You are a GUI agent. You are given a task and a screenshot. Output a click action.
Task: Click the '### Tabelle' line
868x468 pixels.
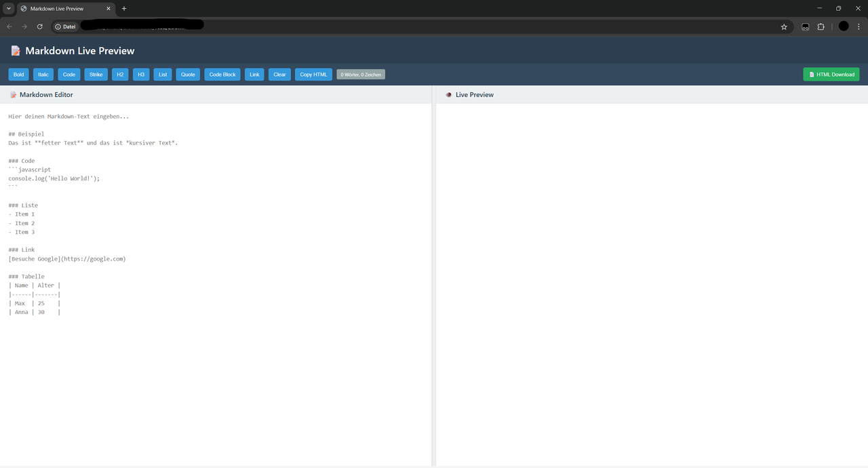[26, 276]
